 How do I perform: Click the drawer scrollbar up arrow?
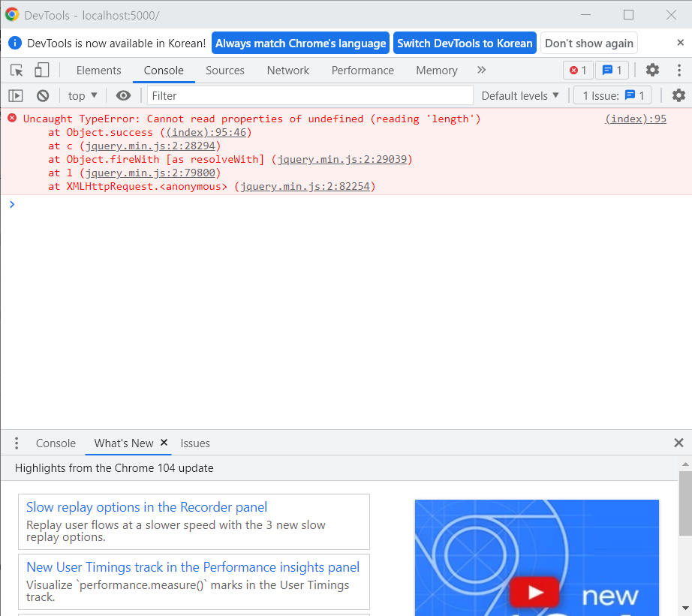[x=685, y=464]
